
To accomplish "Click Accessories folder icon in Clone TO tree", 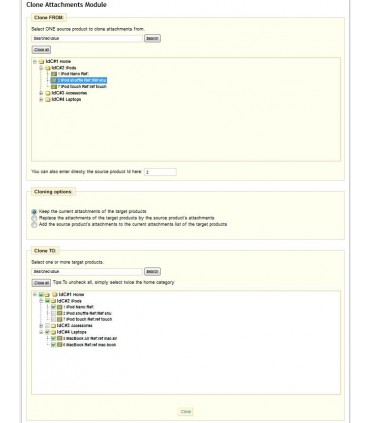I will click(x=53, y=326).
